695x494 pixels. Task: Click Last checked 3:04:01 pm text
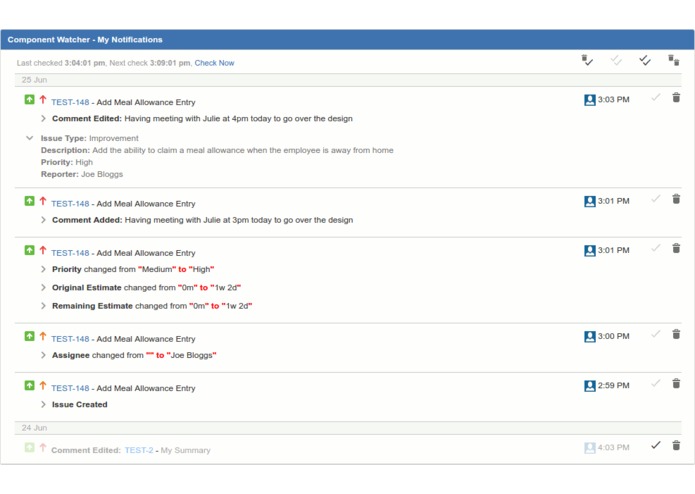(61, 63)
